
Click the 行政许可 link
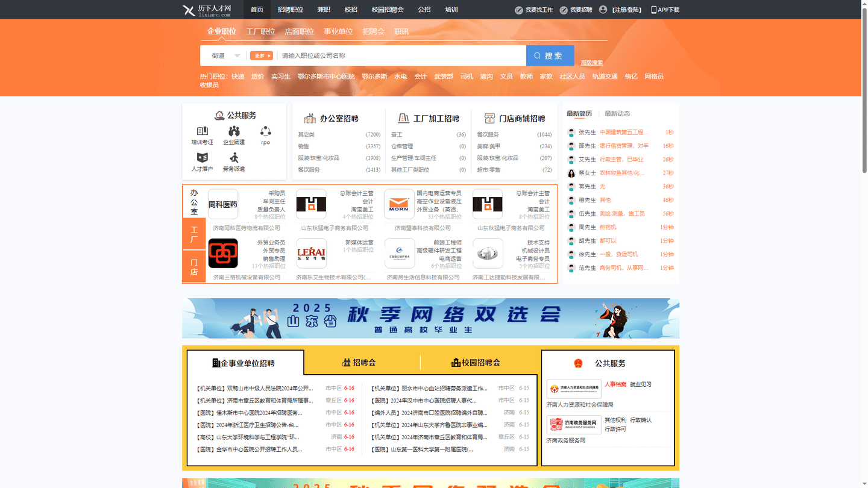pyautogui.click(x=615, y=429)
